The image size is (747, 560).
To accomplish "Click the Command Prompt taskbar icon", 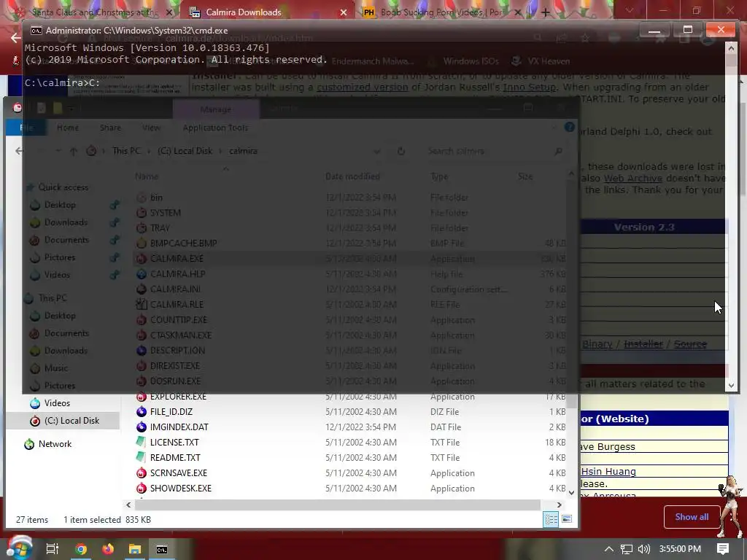I will click(x=162, y=549).
